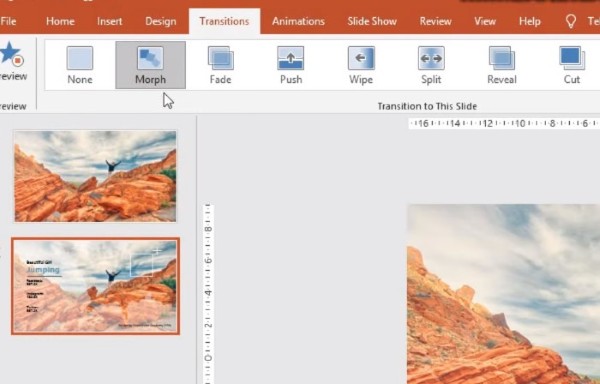Apply the None transition
This screenshot has width=600, height=384.
coord(80,65)
